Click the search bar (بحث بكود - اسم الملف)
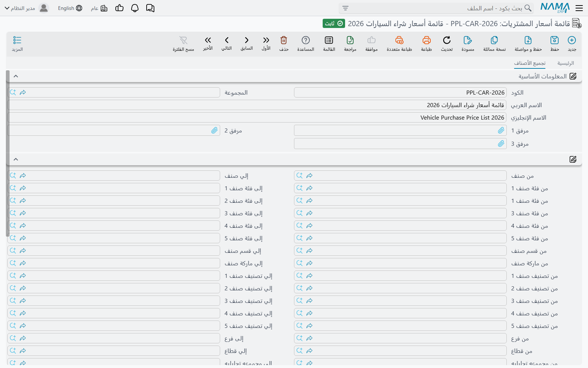The height and width of the screenshot is (368, 588). coord(436,8)
